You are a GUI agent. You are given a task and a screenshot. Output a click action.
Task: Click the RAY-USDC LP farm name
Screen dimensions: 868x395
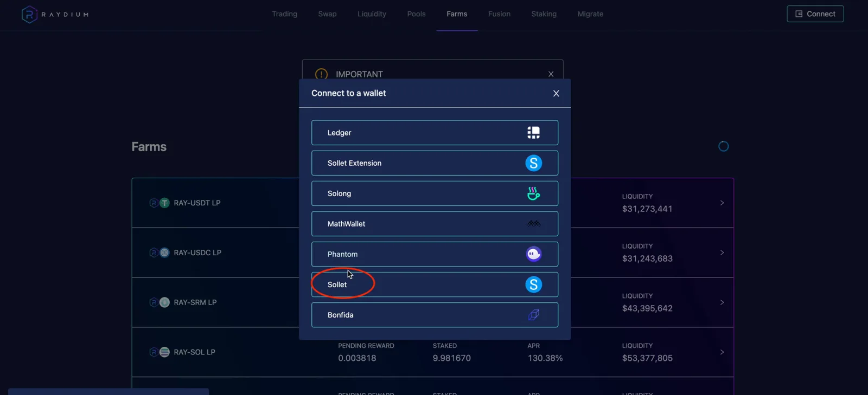click(197, 252)
